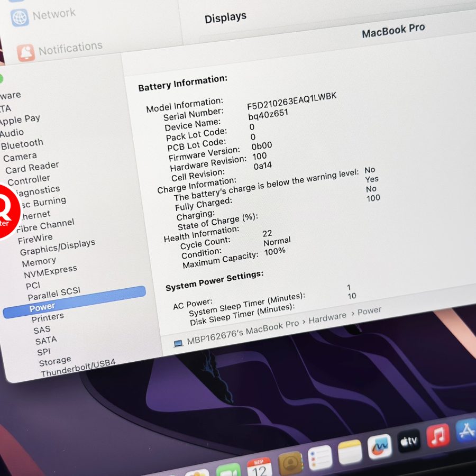Click the System Power Settings heading
Viewport: 476px width, 476px height.
[214, 281]
